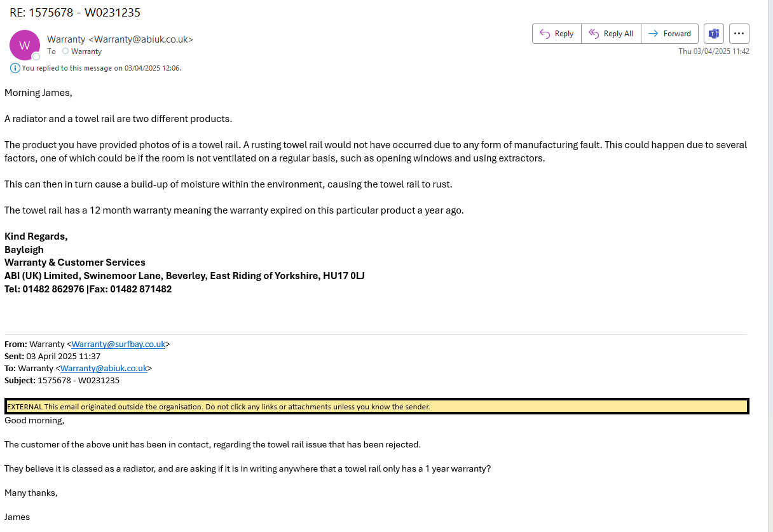This screenshot has width=773, height=532.
Task: Open the Warranty@surfbay.co.uk email link
Action: tap(118, 344)
